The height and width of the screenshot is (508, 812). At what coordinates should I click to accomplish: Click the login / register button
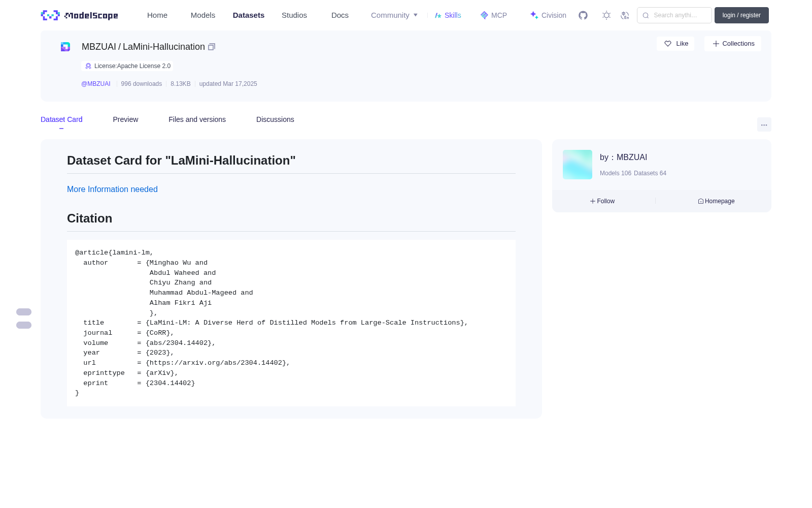point(741,15)
